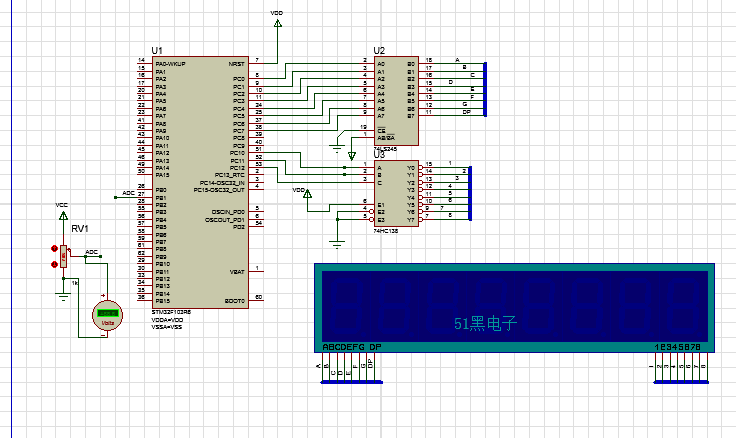Select the ground symbol below U3 E2/E3 pins

(x=337, y=244)
